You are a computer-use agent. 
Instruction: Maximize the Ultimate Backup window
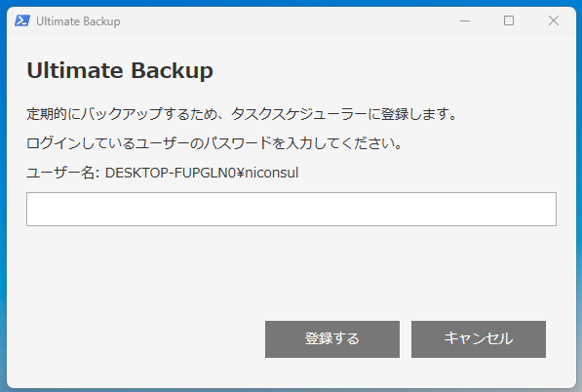[509, 20]
